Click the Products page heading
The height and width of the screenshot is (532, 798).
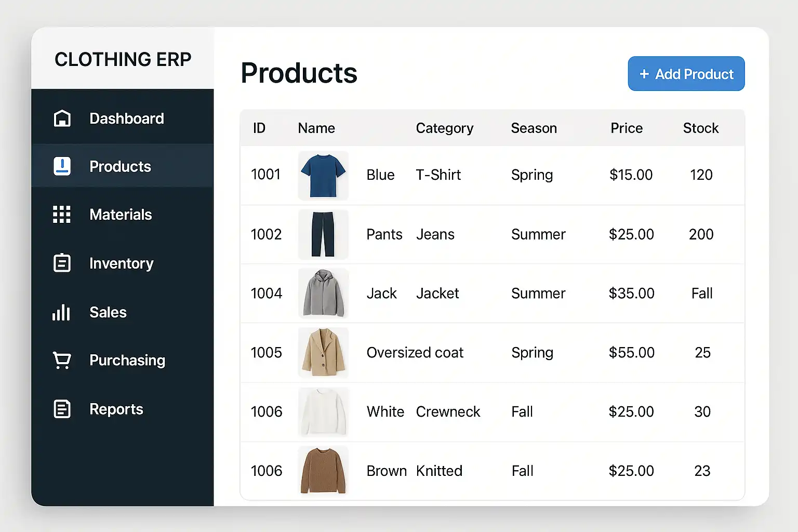[299, 73]
